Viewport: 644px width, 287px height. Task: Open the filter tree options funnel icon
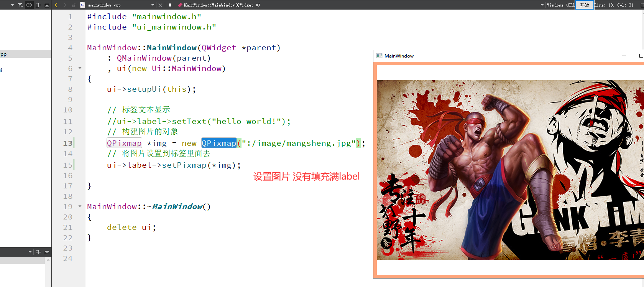tap(20, 5)
